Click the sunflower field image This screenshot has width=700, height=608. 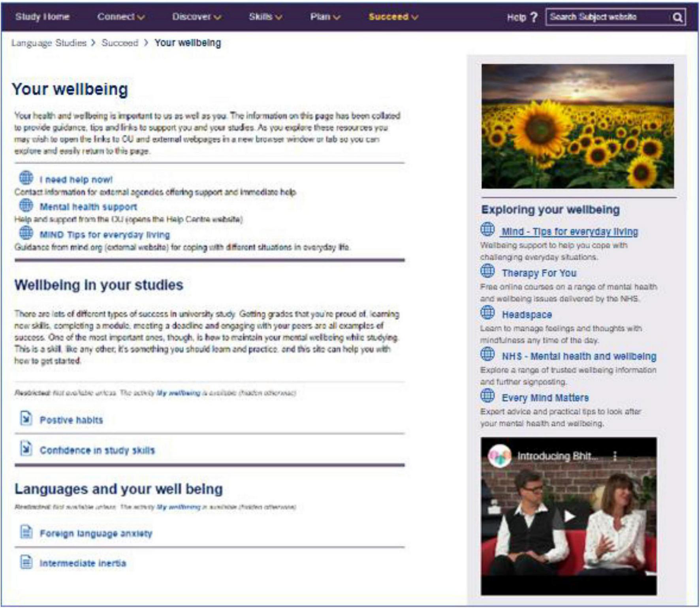click(x=578, y=126)
